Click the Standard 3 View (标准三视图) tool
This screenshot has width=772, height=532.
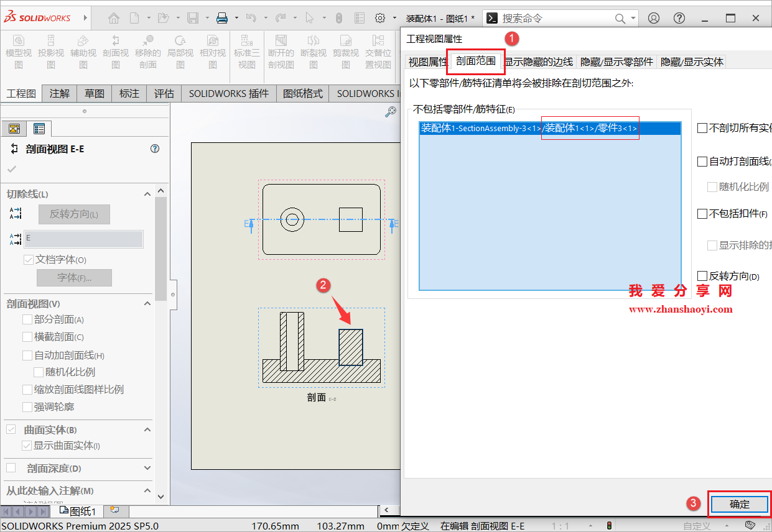247,52
